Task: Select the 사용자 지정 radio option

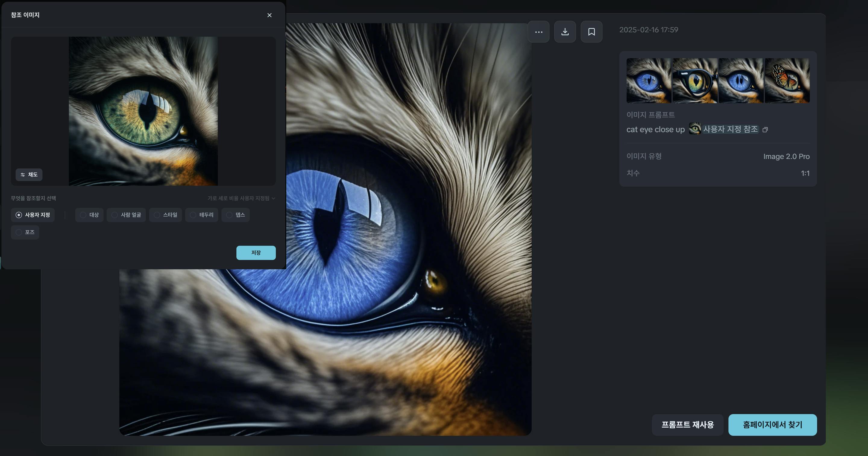Action: [33, 215]
